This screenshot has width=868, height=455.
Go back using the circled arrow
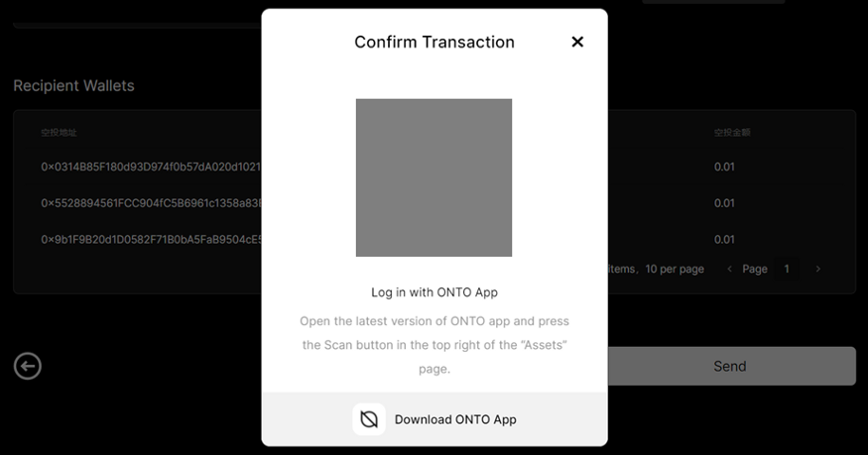28,367
